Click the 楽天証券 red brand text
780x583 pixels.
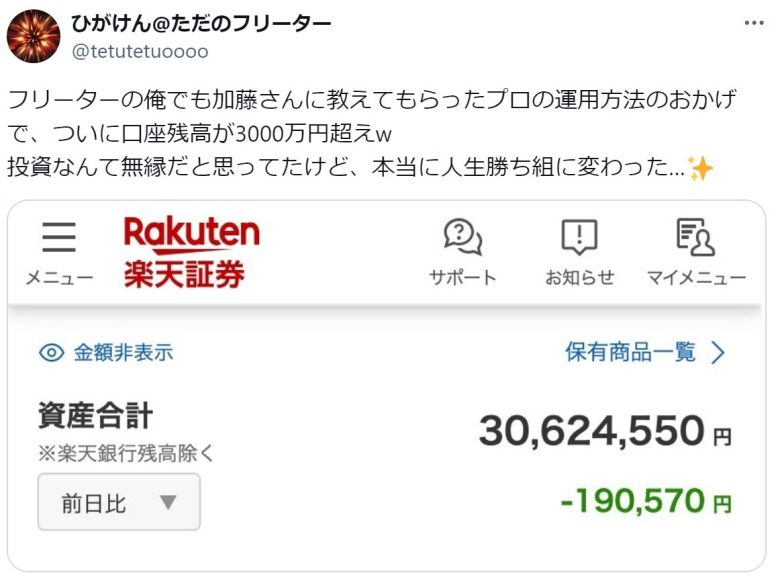click(184, 274)
